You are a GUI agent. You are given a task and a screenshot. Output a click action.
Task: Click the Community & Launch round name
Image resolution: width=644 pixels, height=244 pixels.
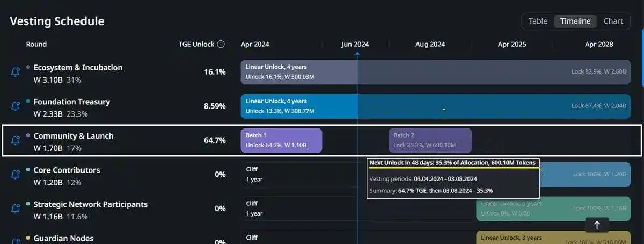click(x=74, y=136)
